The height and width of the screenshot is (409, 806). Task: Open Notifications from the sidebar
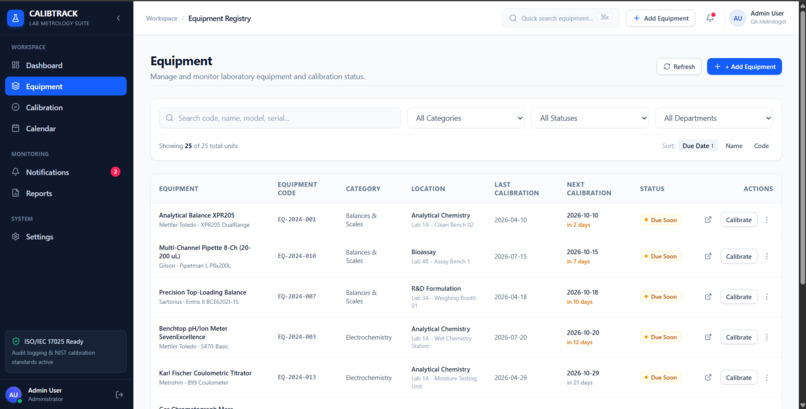(66, 172)
